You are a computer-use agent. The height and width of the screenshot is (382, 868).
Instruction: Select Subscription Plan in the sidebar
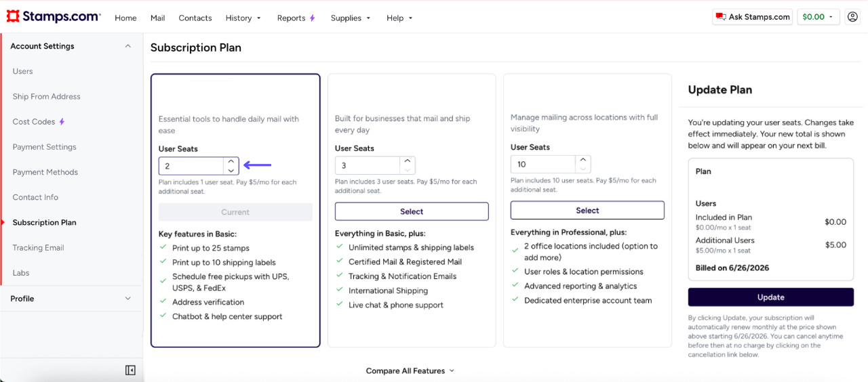tap(44, 222)
